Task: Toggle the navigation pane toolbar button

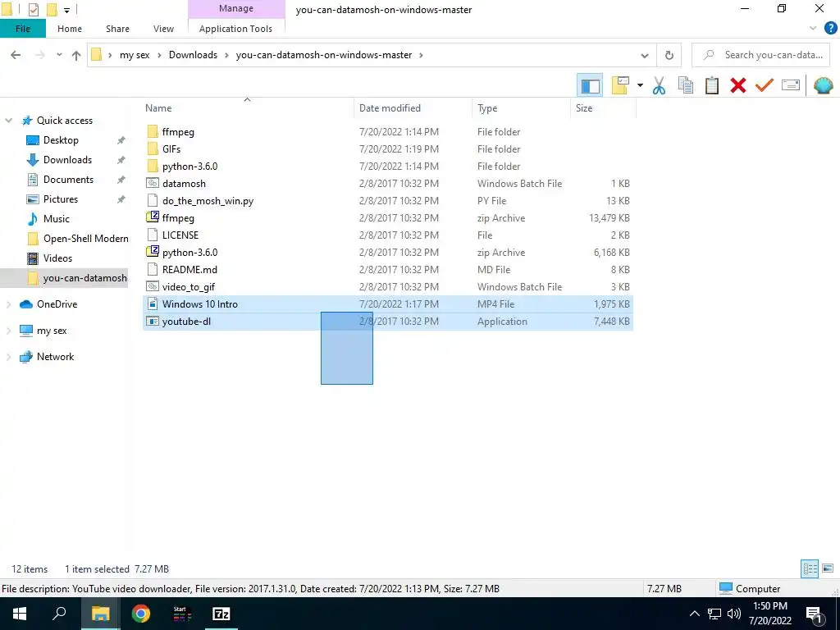Action: [590, 85]
